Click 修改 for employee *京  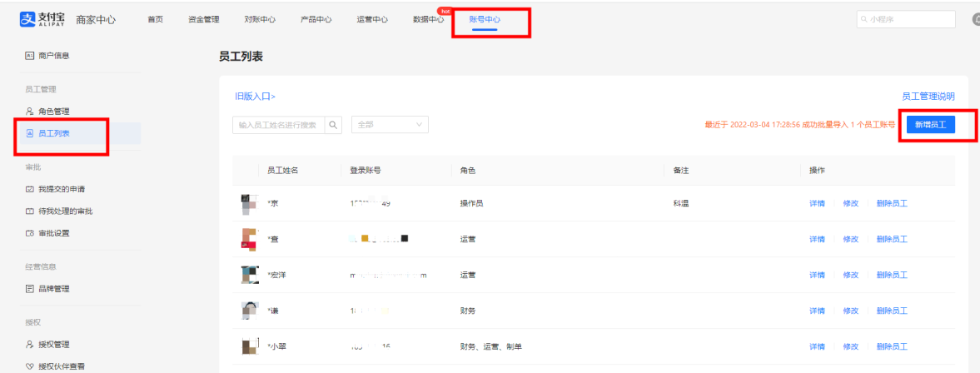tap(851, 203)
